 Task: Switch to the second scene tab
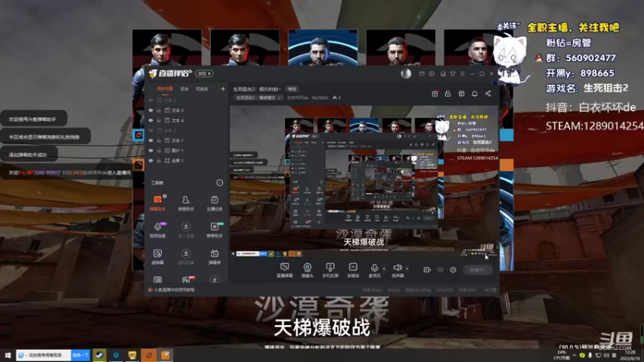pos(184,88)
